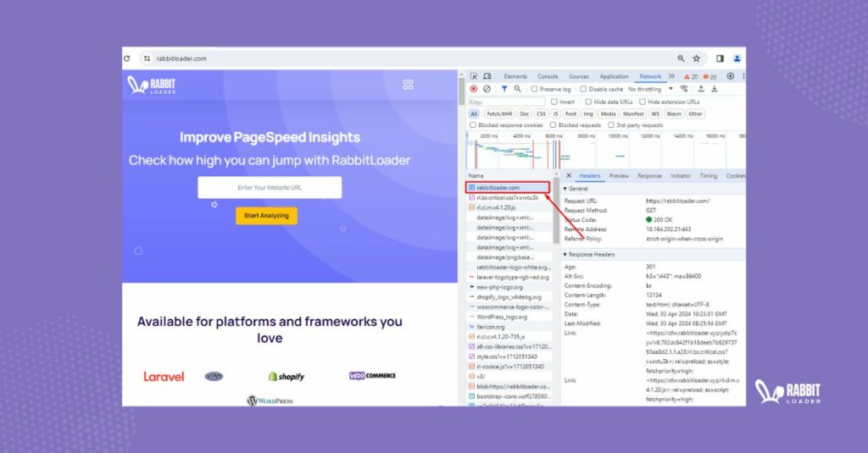868x453 pixels.
Task: Filter requests by Fetch/XHR
Action: pyautogui.click(x=499, y=114)
